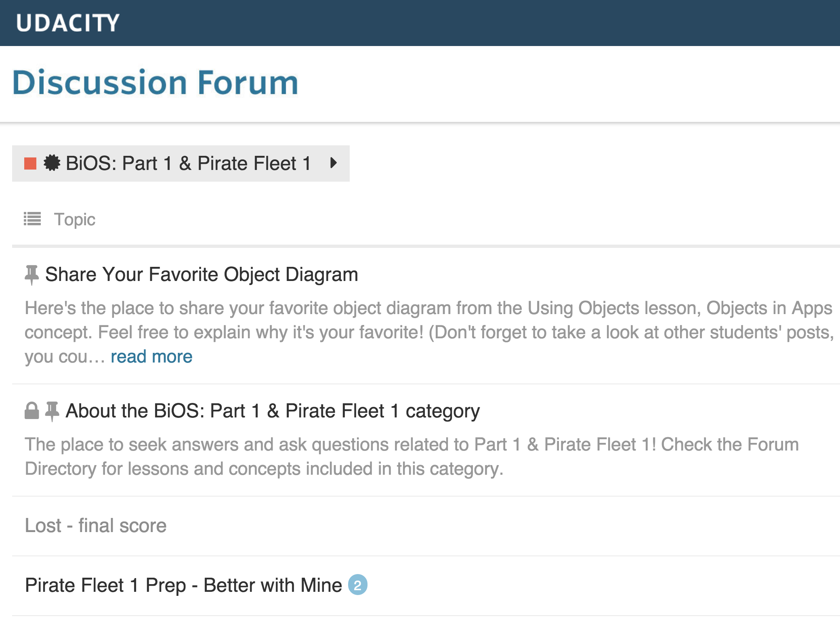Click the gear badge icon in category selector

point(52,163)
